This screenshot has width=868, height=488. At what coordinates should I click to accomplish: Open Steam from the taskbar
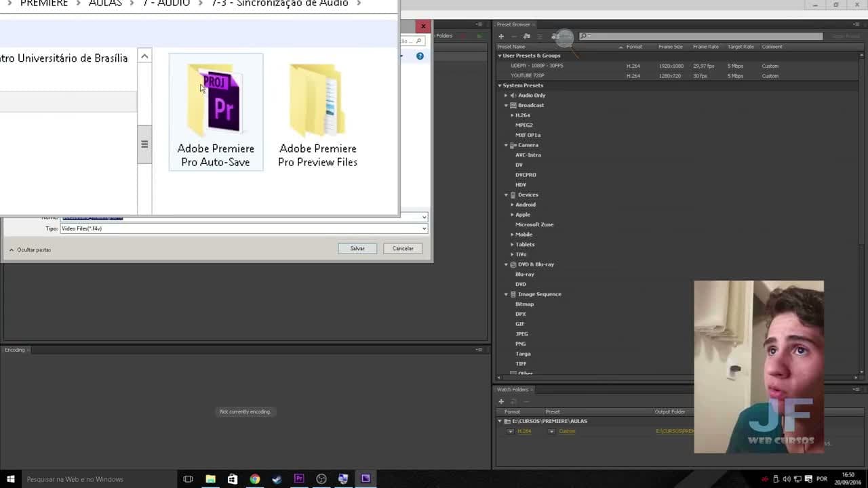277,479
